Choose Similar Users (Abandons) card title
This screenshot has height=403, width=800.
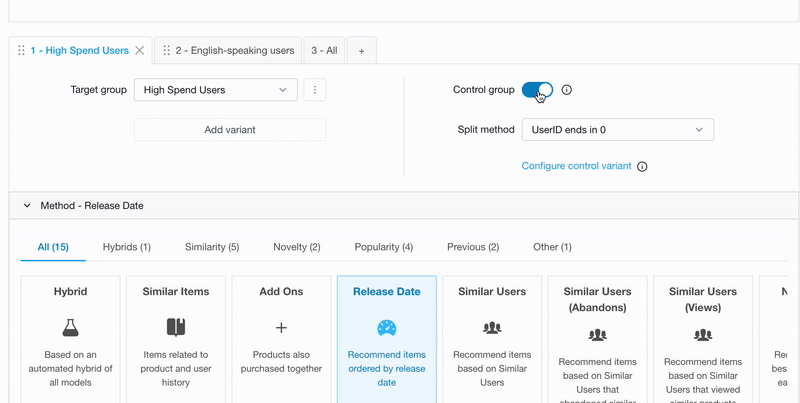coord(597,299)
